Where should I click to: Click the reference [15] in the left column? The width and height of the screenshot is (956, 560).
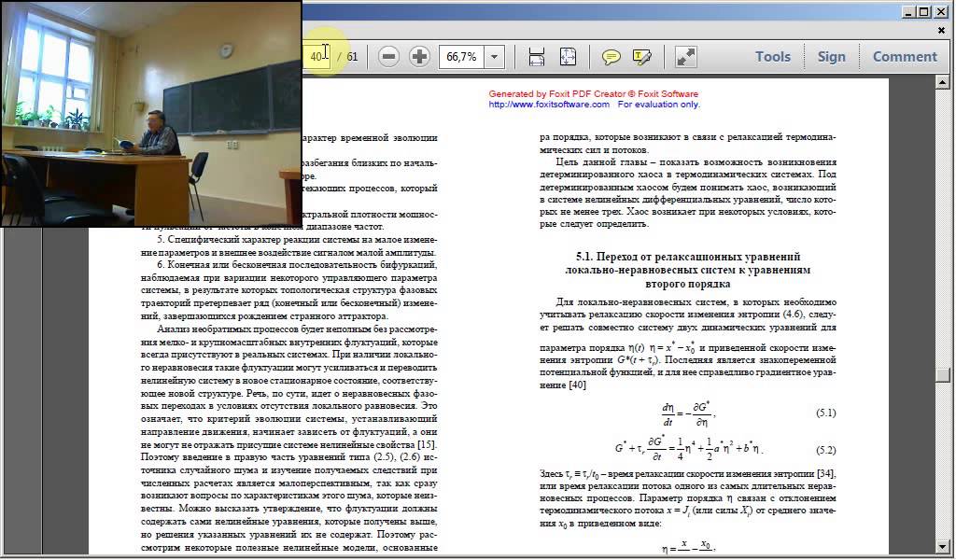[426, 444]
